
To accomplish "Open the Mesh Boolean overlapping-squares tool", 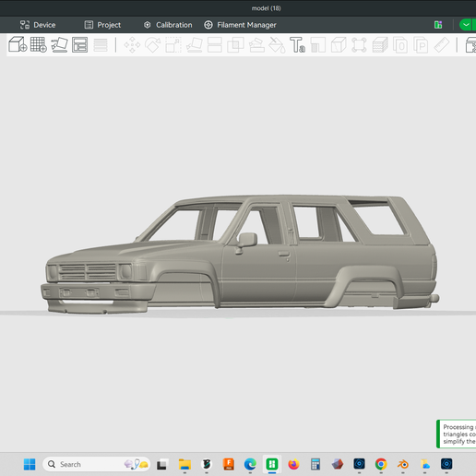I will 235,45.
